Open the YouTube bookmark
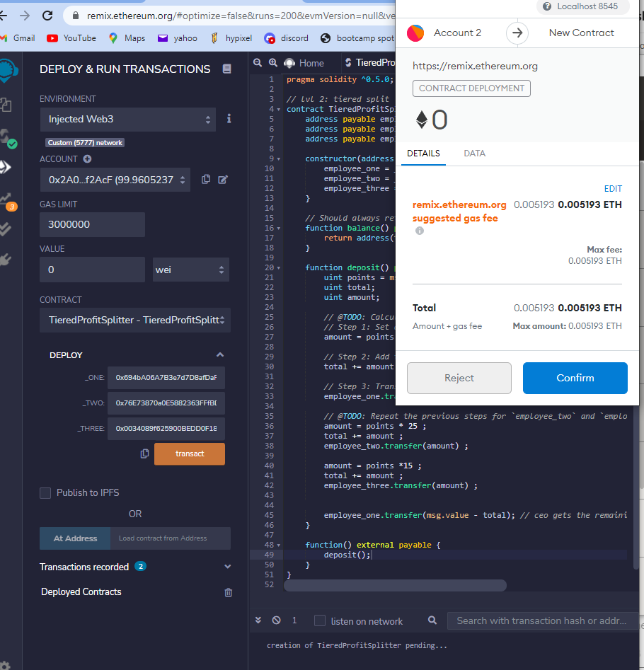This screenshot has height=670, width=644. [71, 38]
